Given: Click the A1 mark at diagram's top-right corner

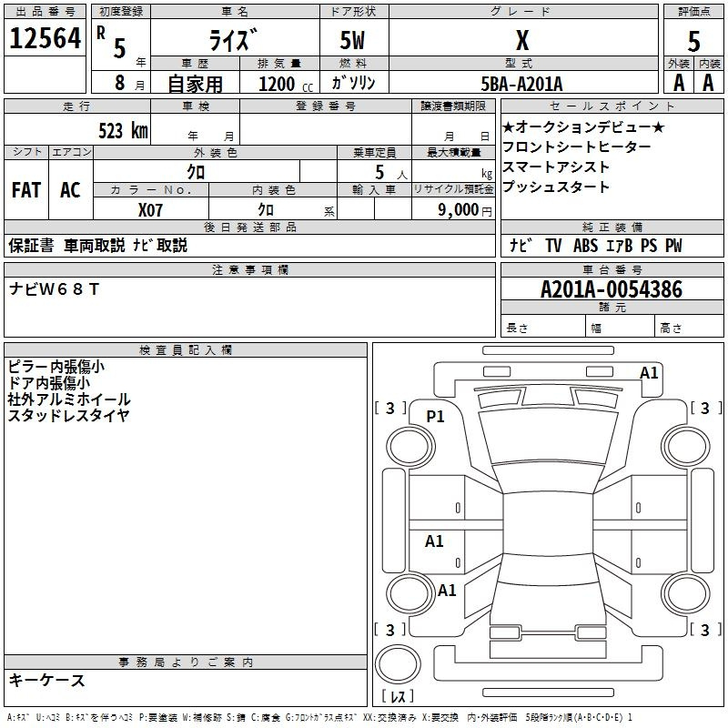Looking at the screenshot, I should [649, 372].
